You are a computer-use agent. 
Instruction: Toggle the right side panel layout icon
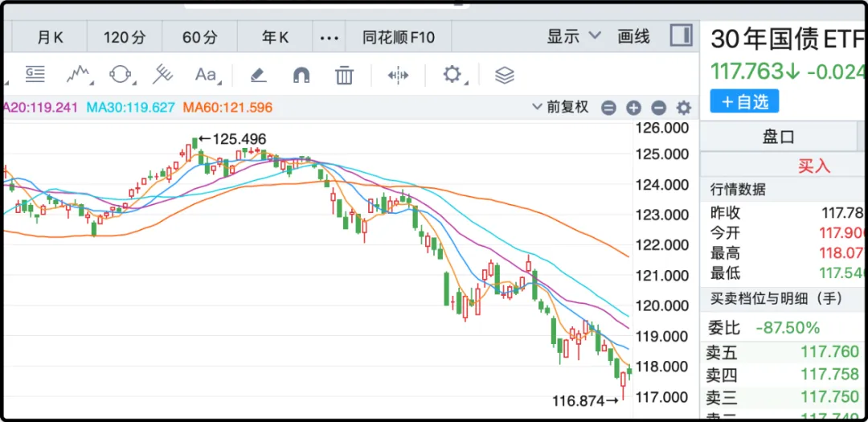pyautogui.click(x=681, y=35)
